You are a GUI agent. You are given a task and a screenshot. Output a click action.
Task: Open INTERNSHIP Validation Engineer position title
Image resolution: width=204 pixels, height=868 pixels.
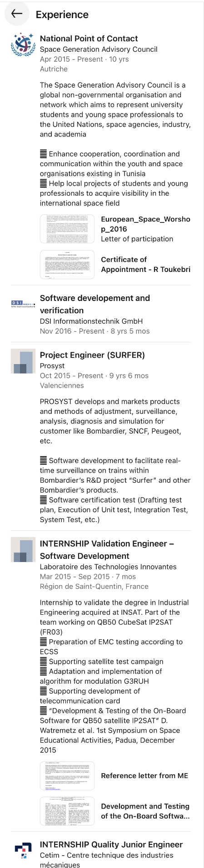pos(107,550)
